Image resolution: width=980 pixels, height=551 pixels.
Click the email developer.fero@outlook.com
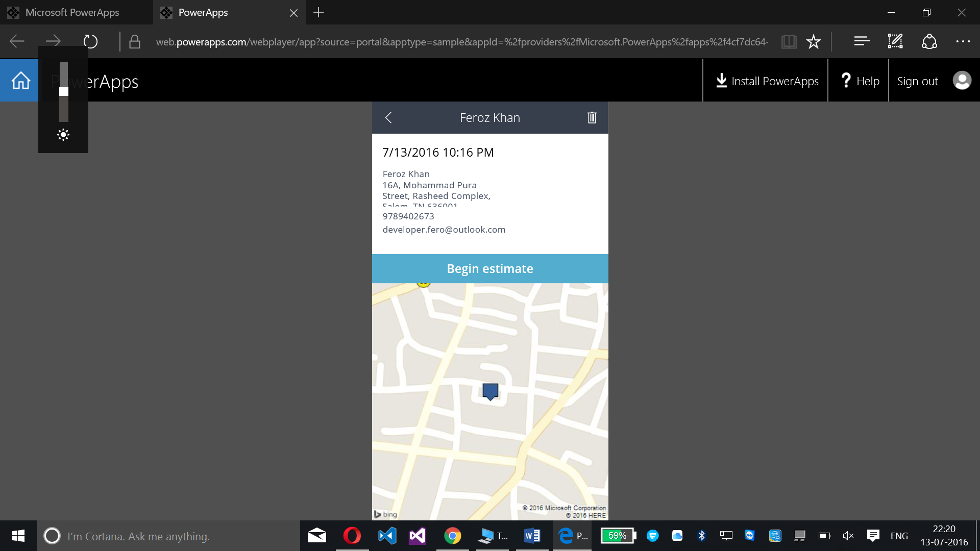point(444,230)
